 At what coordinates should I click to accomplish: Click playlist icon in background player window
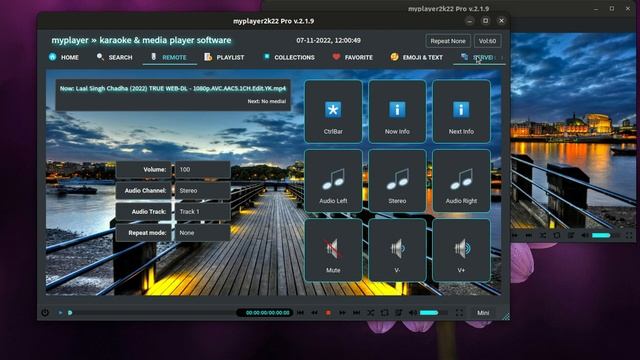pyautogui.click(x=571, y=235)
